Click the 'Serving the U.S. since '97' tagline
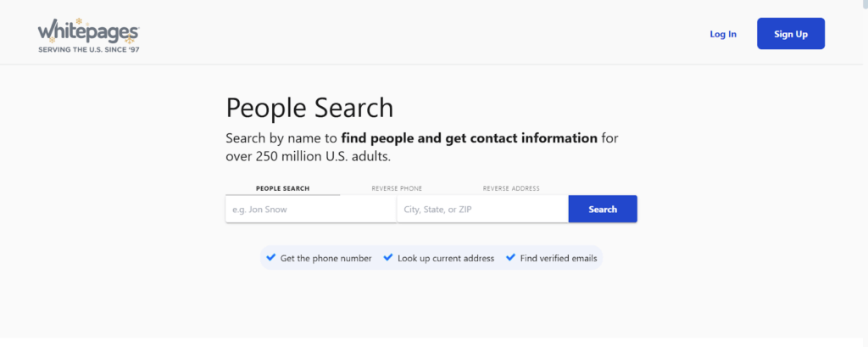The width and height of the screenshot is (868, 347). (x=88, y=49)
